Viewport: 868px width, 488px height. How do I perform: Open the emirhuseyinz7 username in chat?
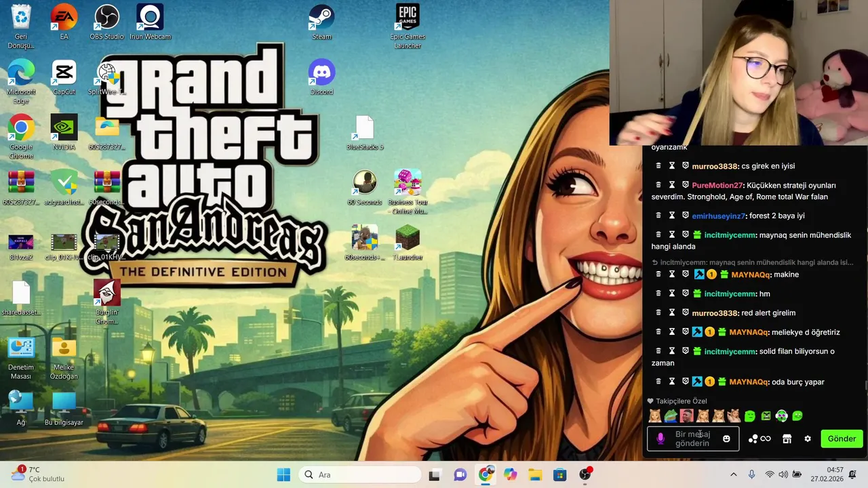[x=718, y=216]
